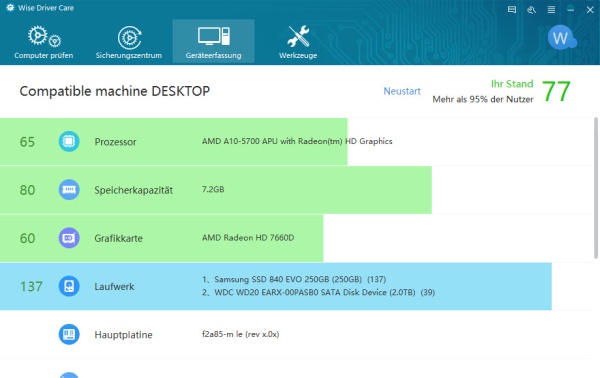This screenshot has height=378, width=600.
Task: Click the Neustart link
Action: click(x=402, y=91)
